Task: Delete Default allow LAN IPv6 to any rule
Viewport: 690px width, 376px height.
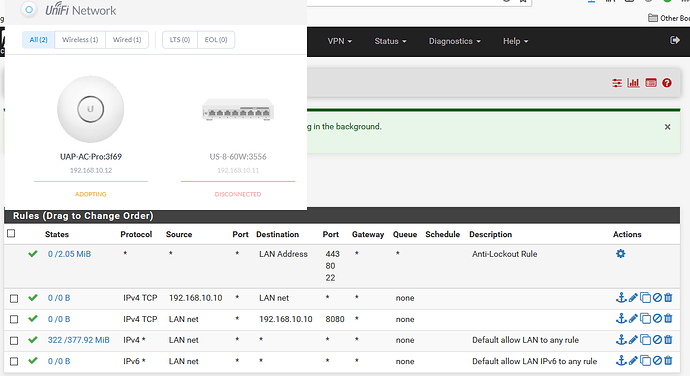Action: coord(668,361)
